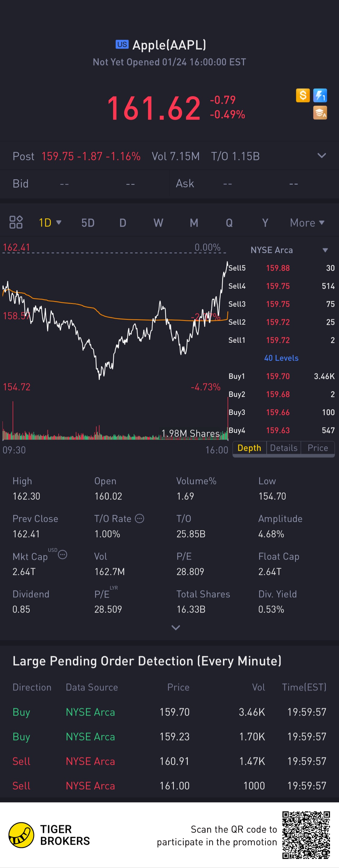Tap the promotion QR code
The height and width of the screenshot is (868, 339).
[306, 835]
